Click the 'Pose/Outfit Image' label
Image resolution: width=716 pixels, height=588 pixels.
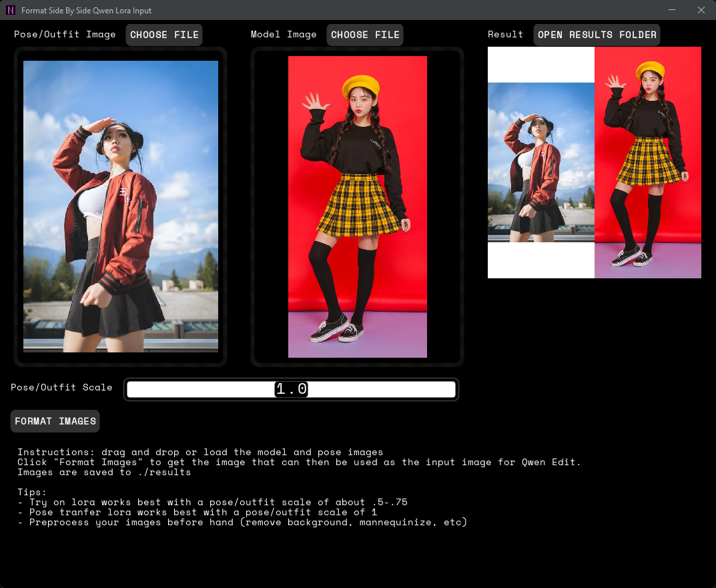coord(65,35)
